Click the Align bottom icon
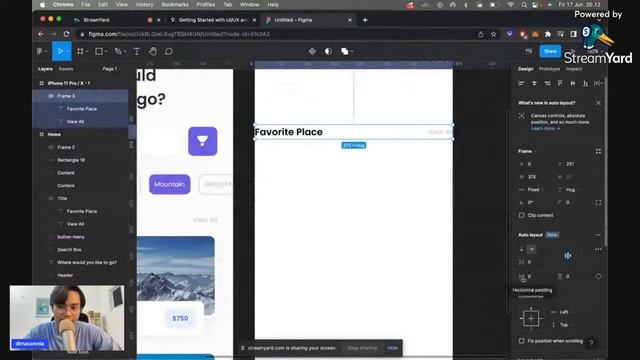 [x=585, y=83]
